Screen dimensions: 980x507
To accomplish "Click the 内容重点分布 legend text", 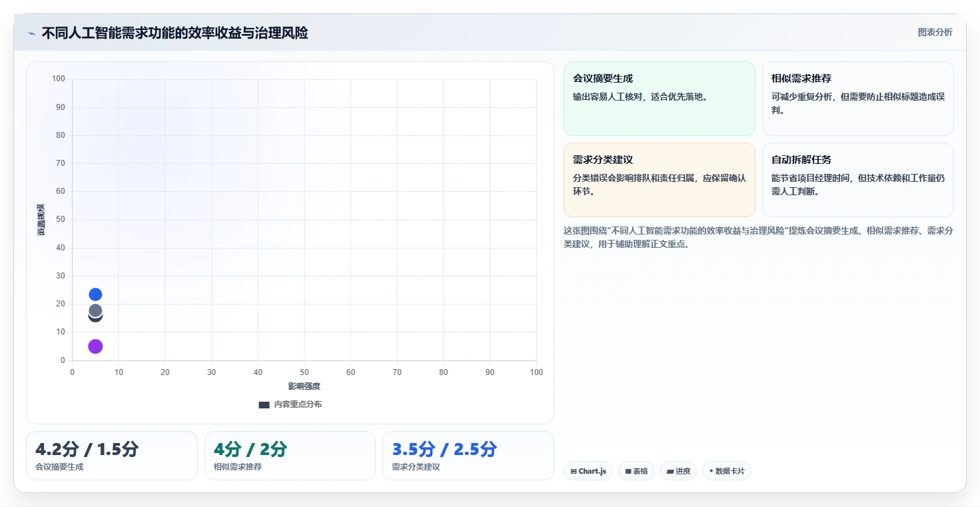I will point(298,404).
